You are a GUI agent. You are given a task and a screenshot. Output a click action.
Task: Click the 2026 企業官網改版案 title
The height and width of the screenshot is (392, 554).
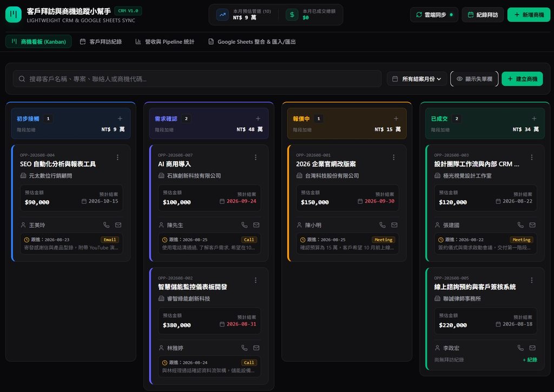pos(326,164)
